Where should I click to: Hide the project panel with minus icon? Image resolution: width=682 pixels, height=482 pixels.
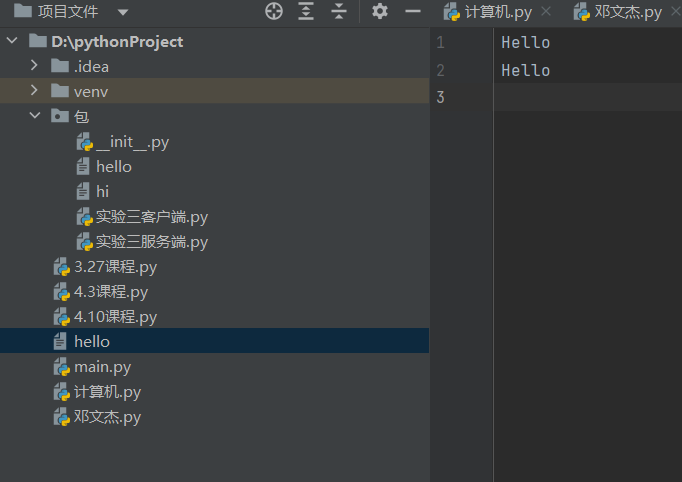pos(412,12)
